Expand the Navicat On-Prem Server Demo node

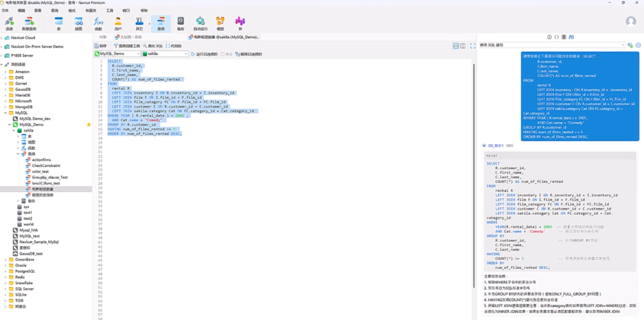(2, 46)
